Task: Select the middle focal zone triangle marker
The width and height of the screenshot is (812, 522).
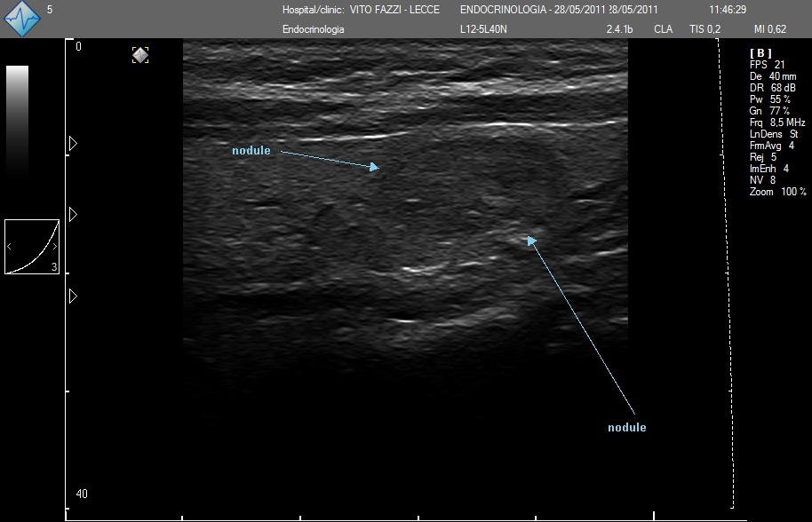Action: tap(73, 214)
